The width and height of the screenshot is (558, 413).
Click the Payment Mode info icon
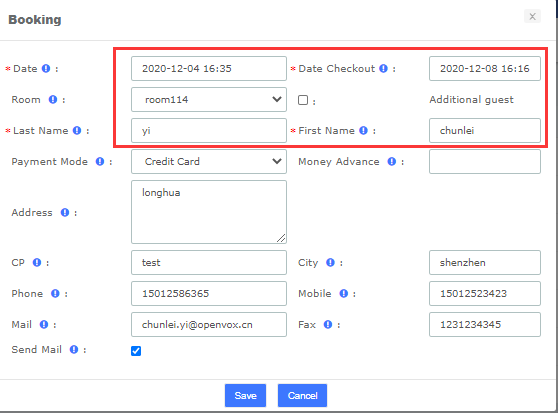tap(100, 162)
